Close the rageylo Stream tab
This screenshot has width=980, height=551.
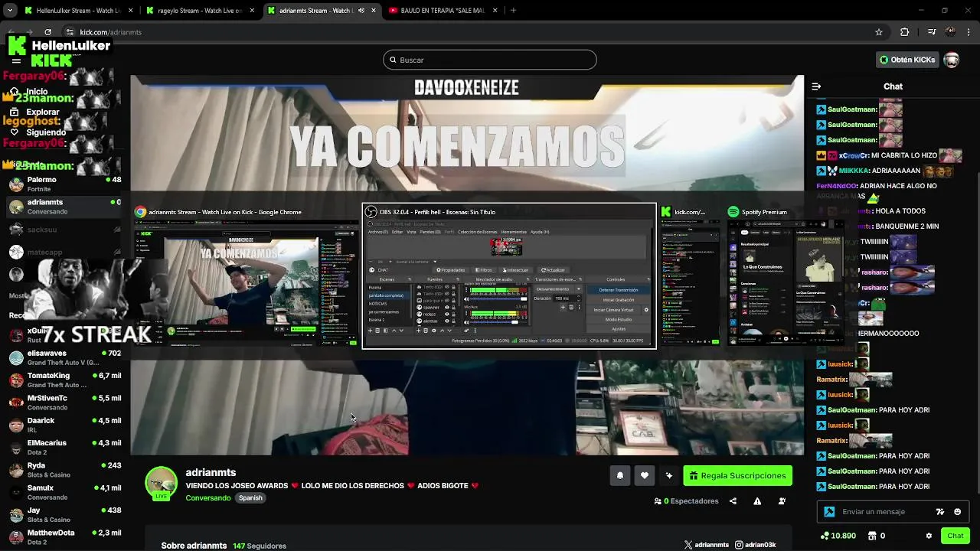(x=252, y=11)
